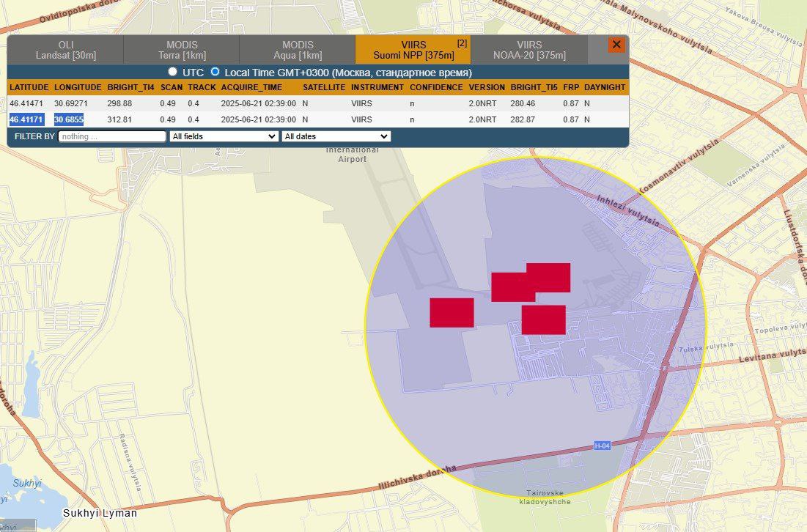Switch to the MODIS Terra [1km] tab
Screen dimensions: 807x532
click(x=182, y=50)
